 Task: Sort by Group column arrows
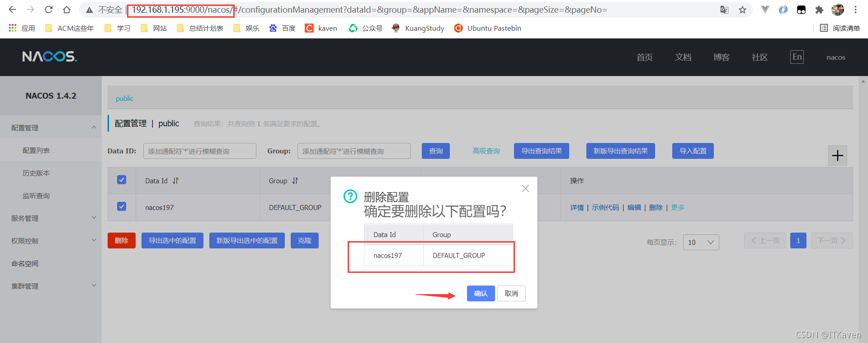(x=295, y=181)
